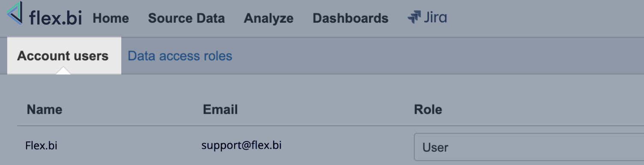The width and height of the screenshot is (644, 165).
Task: Open the Home menu item
Action: [110, 18]
